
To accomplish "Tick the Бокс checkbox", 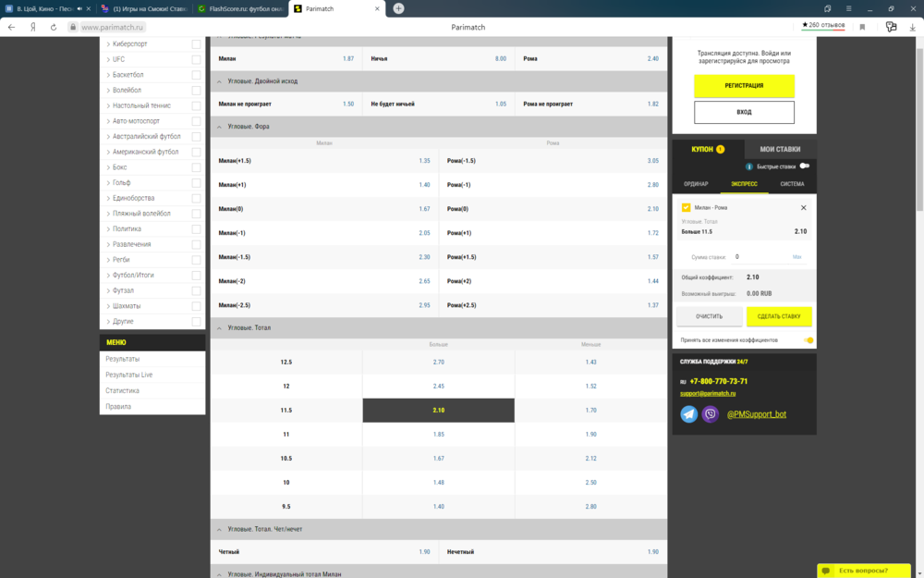I will click(196, 167).
